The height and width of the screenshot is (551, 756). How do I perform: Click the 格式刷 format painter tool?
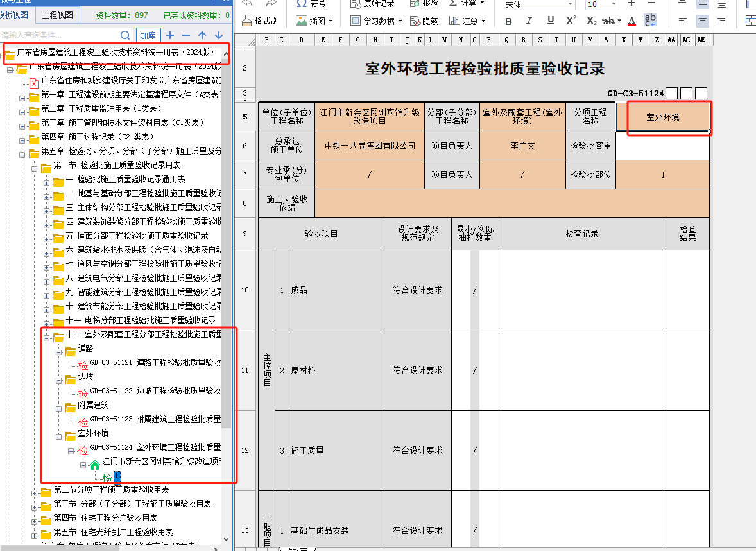260,21
